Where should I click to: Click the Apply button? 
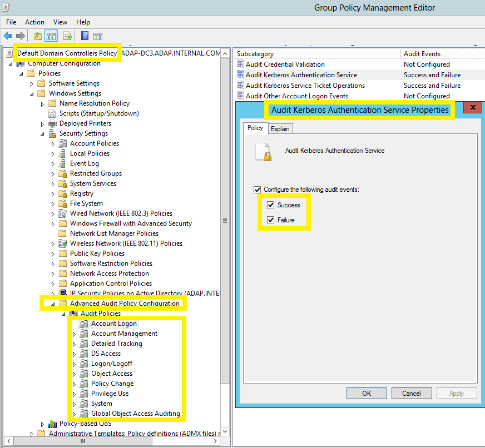(457, 393)
